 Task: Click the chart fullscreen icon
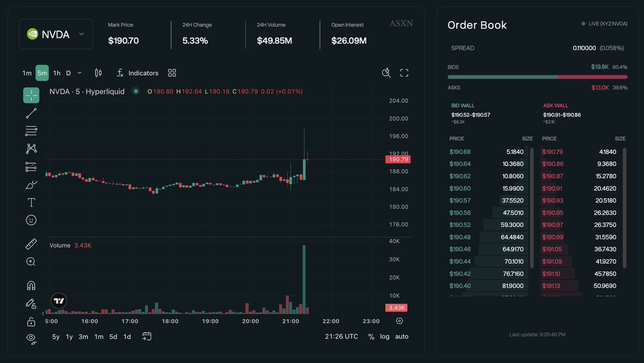pyautogui.click(x=404, y=73)
